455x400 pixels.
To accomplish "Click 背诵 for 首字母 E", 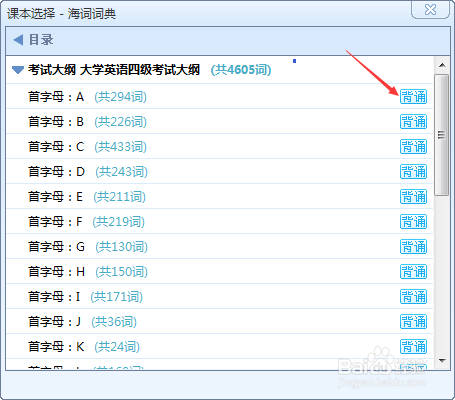I will pyautogui.click(x=413, y=197).
